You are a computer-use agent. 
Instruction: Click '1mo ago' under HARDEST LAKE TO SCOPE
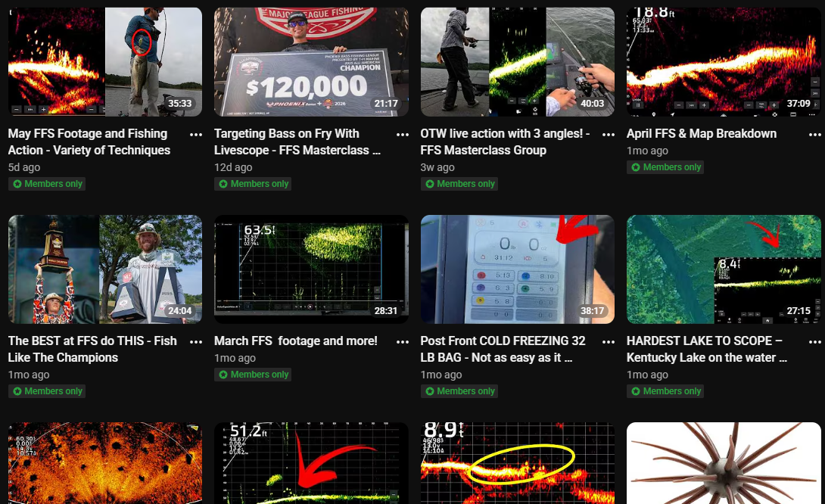pyautogui.click(x=647, y=375)
